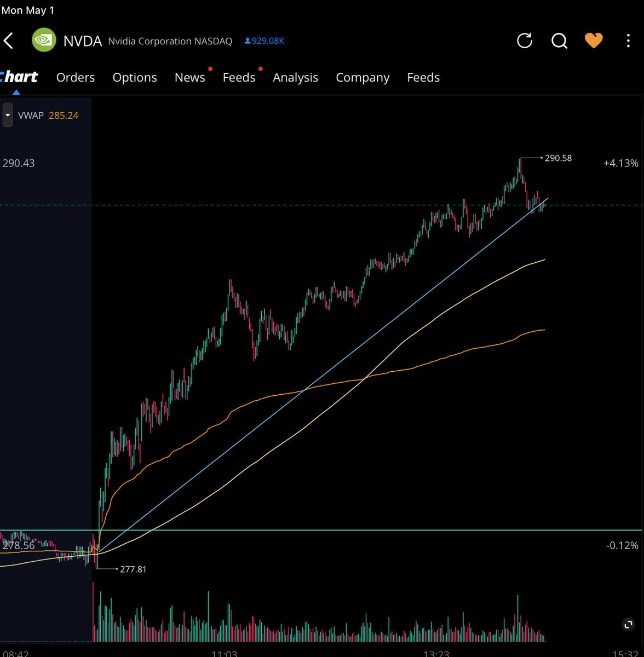Tap the 13:23 time axis label

pos(436,654)
